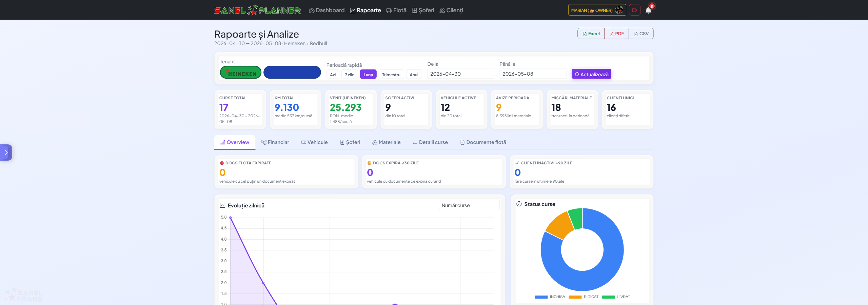The height and width of the screenshot is (305, 868).
Task: Click the Status curse pie icon
Action: pos(519,204)
